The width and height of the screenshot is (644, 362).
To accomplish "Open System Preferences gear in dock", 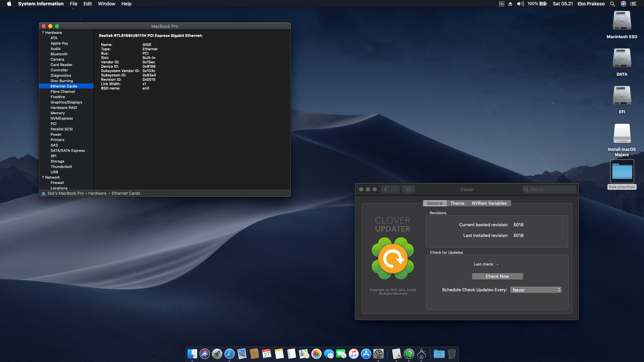I will click(378, 354).
